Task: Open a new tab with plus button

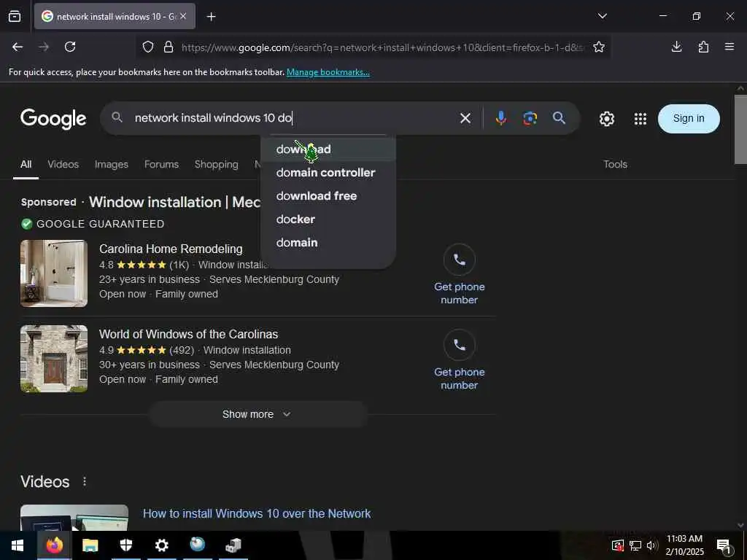Action: tap(211, 17)
